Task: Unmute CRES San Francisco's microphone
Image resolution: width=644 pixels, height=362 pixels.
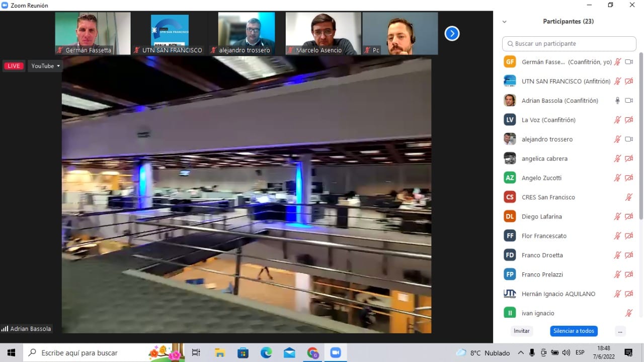Action: pos(629,197)
